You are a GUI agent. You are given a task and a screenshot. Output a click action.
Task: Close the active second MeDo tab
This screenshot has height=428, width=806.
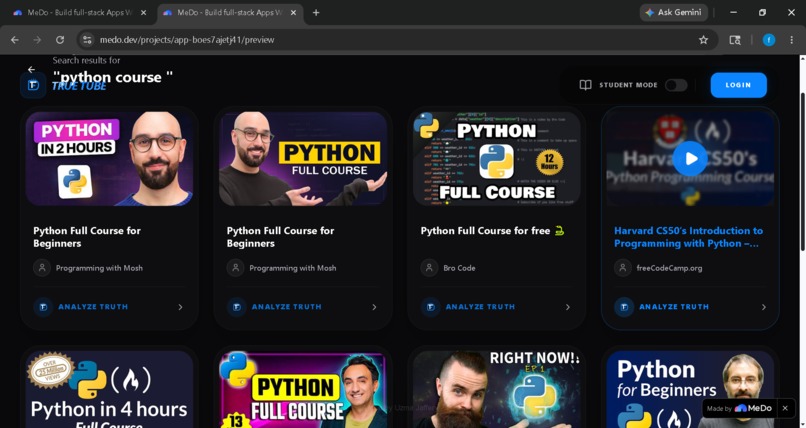(293, 12)
